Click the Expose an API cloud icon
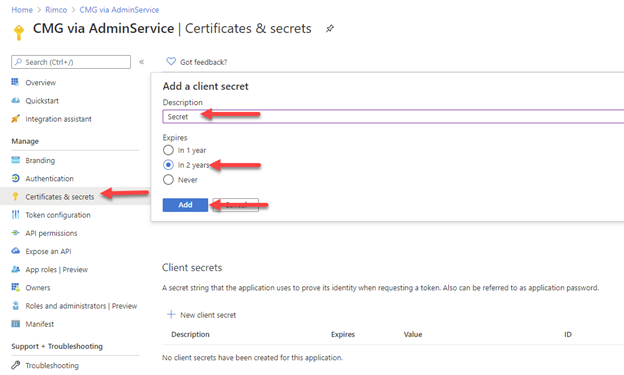The height and width of the screenshot is (375, 624). coord(15,251)
